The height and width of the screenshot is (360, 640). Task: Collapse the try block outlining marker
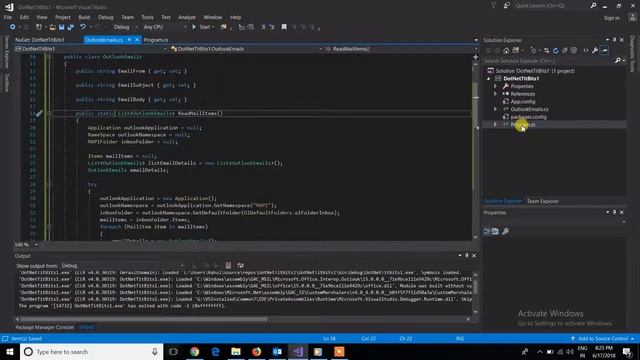point(49,184)
